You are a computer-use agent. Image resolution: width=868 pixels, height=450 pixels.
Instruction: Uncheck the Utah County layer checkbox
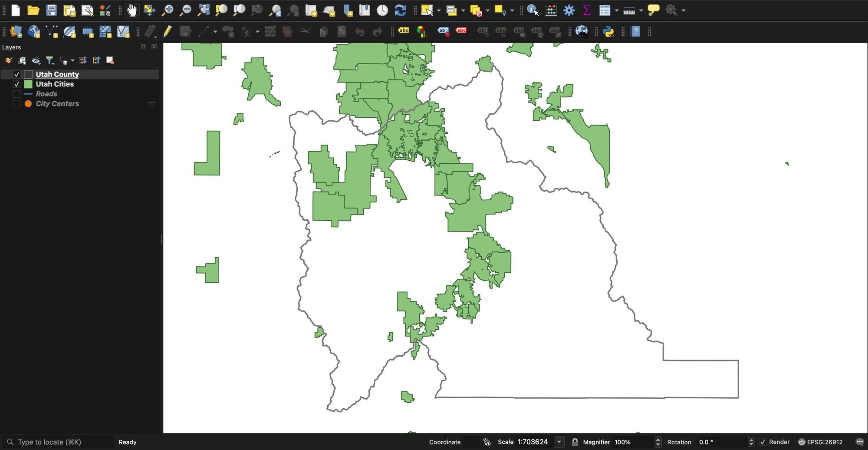click(x=17, y=74)
